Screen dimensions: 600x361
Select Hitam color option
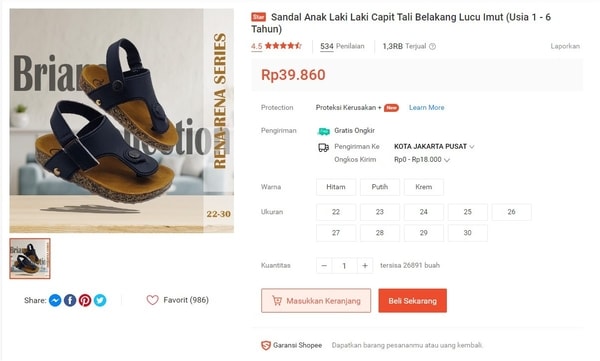click(x=336, y=187)
